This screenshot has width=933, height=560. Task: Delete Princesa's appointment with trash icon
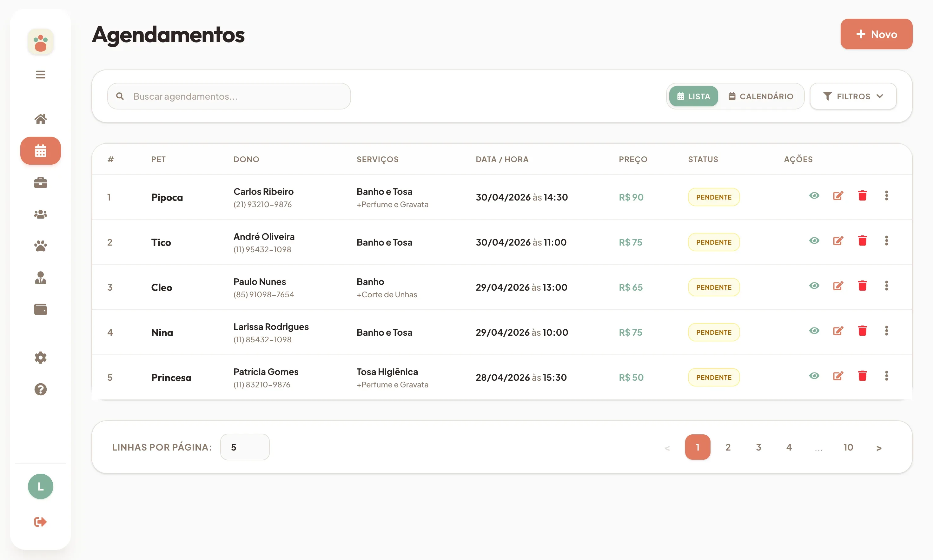coord(863,376)
